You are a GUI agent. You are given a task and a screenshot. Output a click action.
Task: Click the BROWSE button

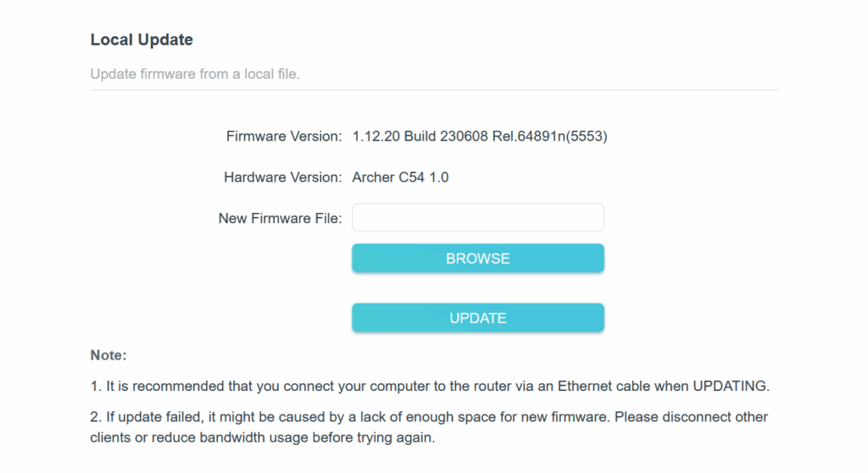click(477, 259)
